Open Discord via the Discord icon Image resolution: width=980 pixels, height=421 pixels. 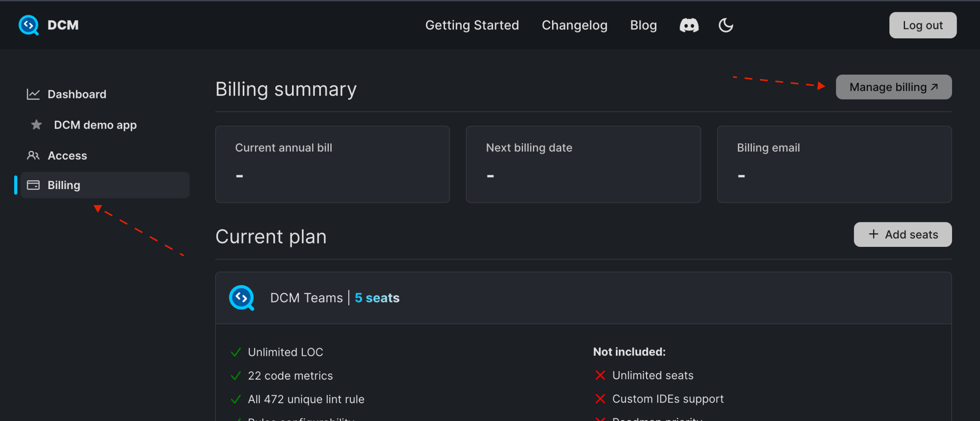click(689, 25)
